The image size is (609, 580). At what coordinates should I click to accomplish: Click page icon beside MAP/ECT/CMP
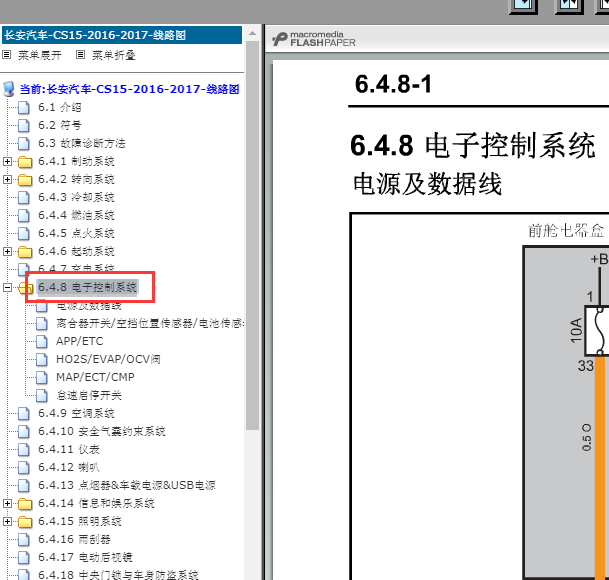click(42, 377)
